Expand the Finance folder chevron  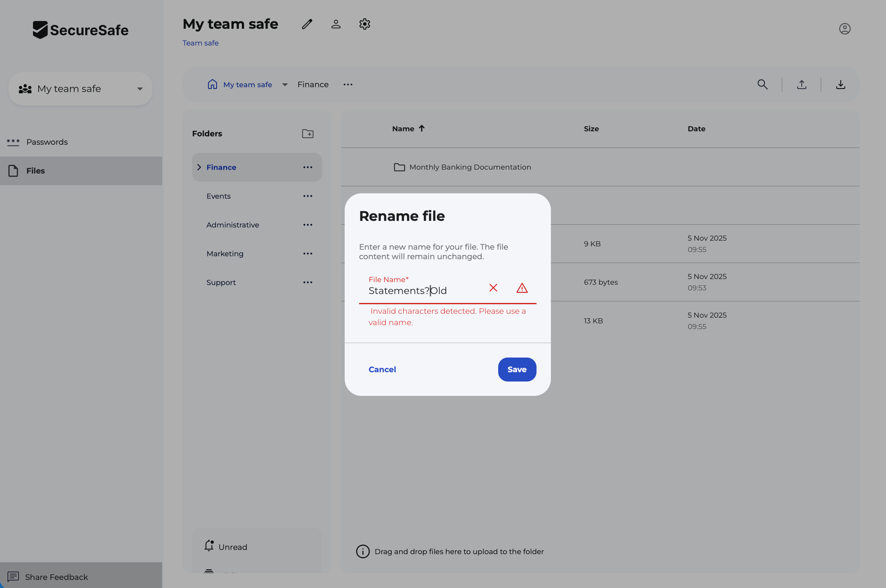tap(199, 167)
